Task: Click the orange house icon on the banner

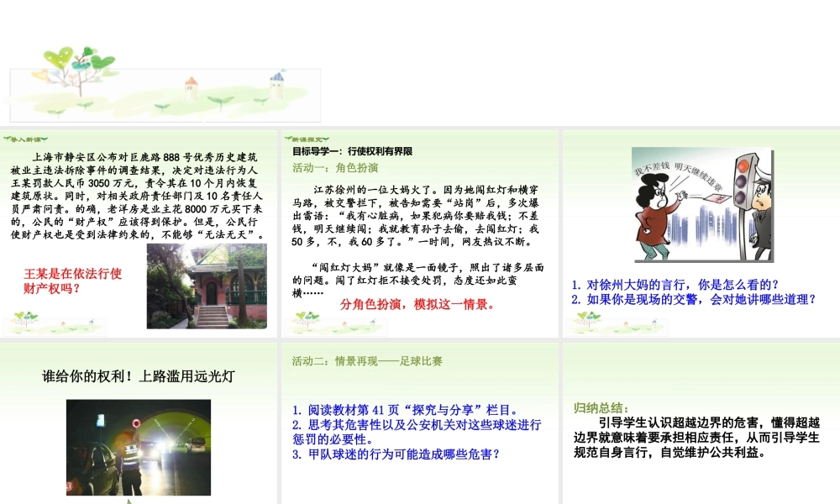Action: click(192, 84)
